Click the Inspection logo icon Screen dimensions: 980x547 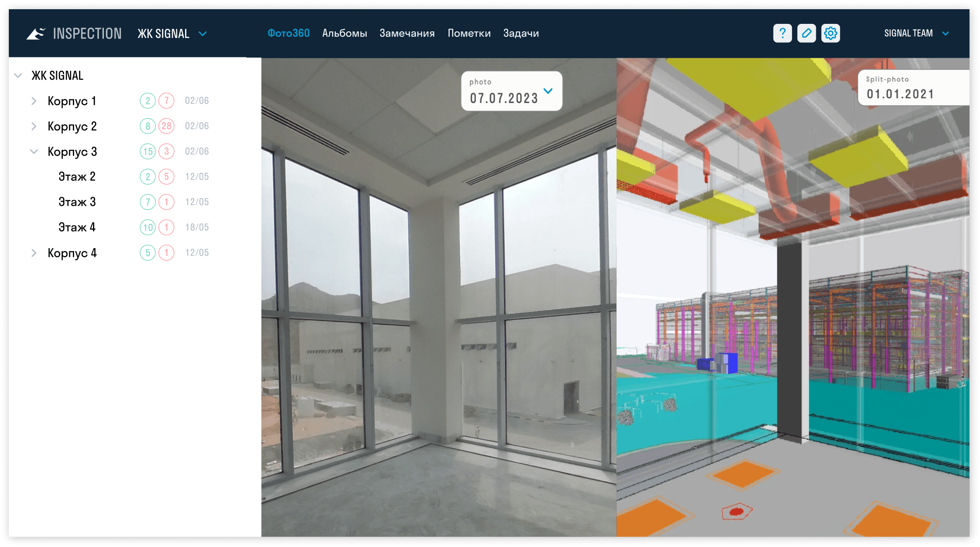tap(36, 33)
